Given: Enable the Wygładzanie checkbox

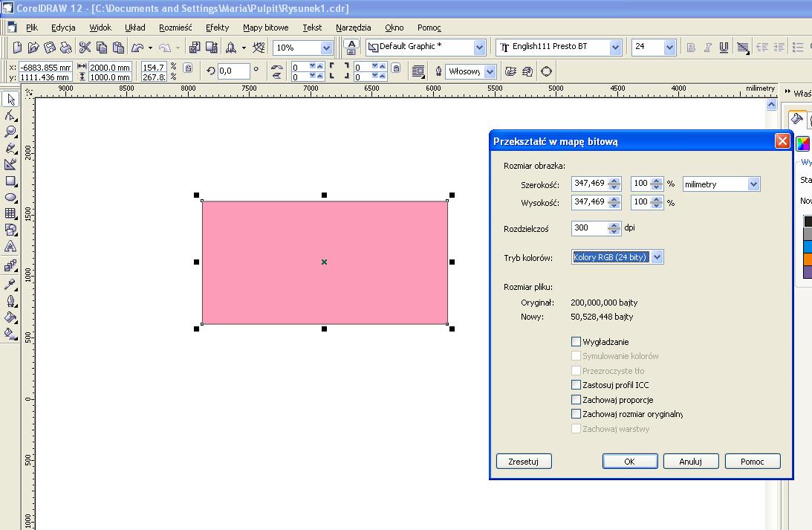Looking at the screenshot, I should (x=576, y=342).
